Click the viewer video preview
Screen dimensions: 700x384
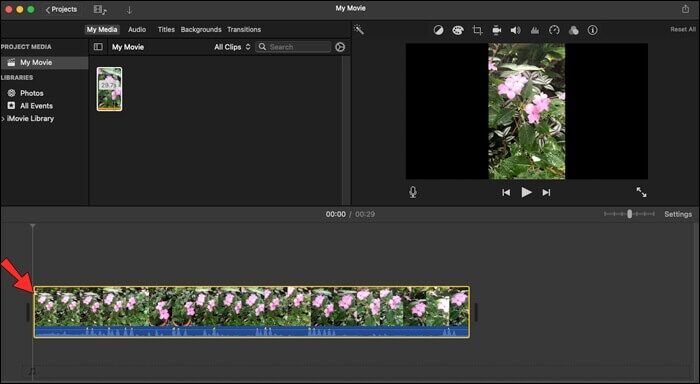tap(526, 111)
